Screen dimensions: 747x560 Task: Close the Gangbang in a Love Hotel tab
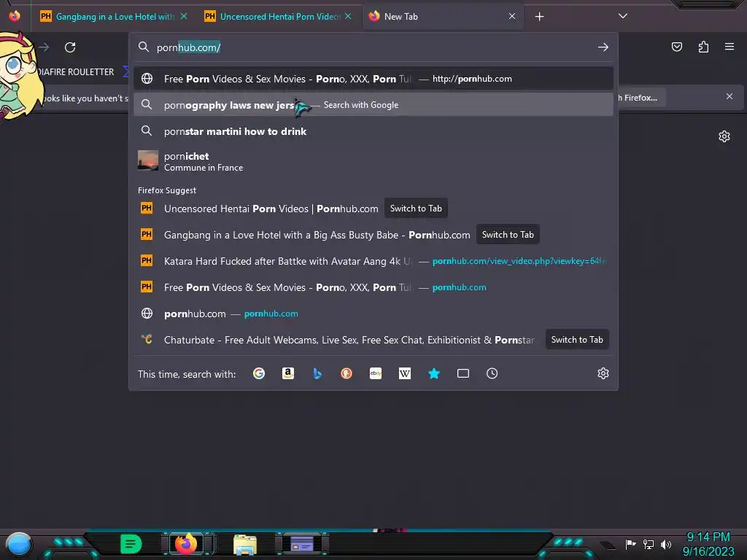point(184,16)
